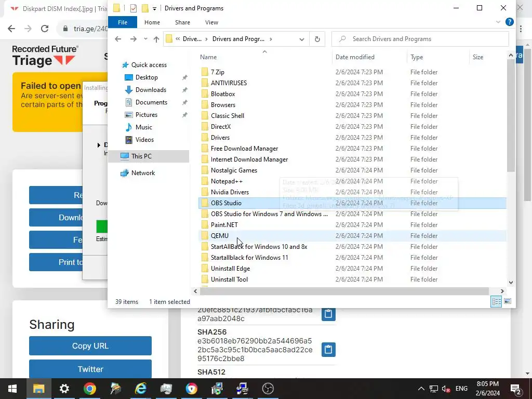532x399 pixels.
Task: Open the Customize Quick Access Toolbar dropdown
Action: tap(154, 8)
